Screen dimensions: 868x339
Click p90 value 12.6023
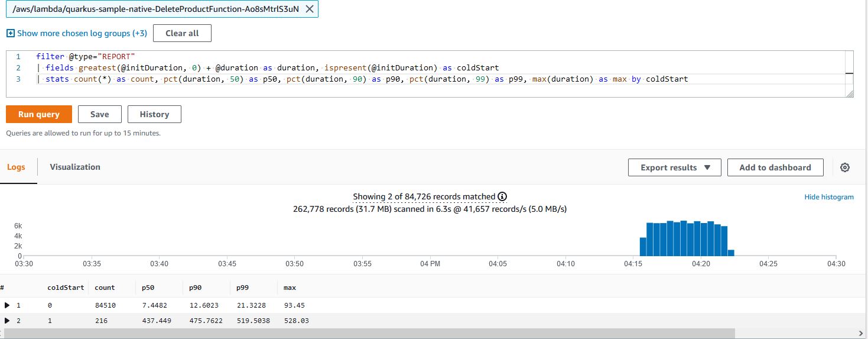pyautogui.click(x=204, y=305)
